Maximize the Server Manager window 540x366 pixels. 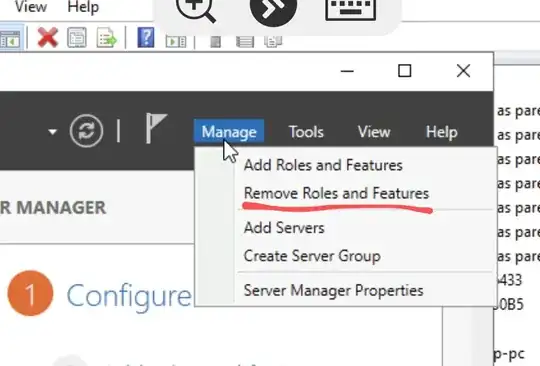tap(404, 71)
